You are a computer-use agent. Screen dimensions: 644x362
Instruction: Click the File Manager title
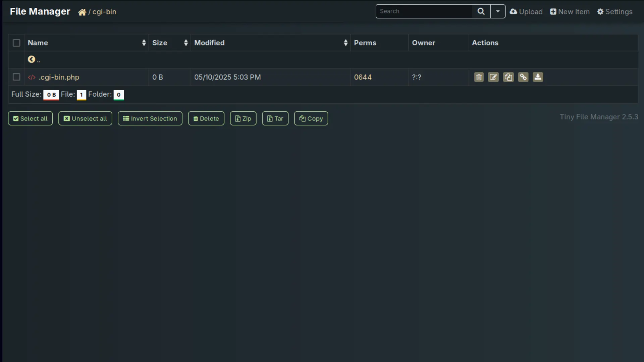[40, 11]
